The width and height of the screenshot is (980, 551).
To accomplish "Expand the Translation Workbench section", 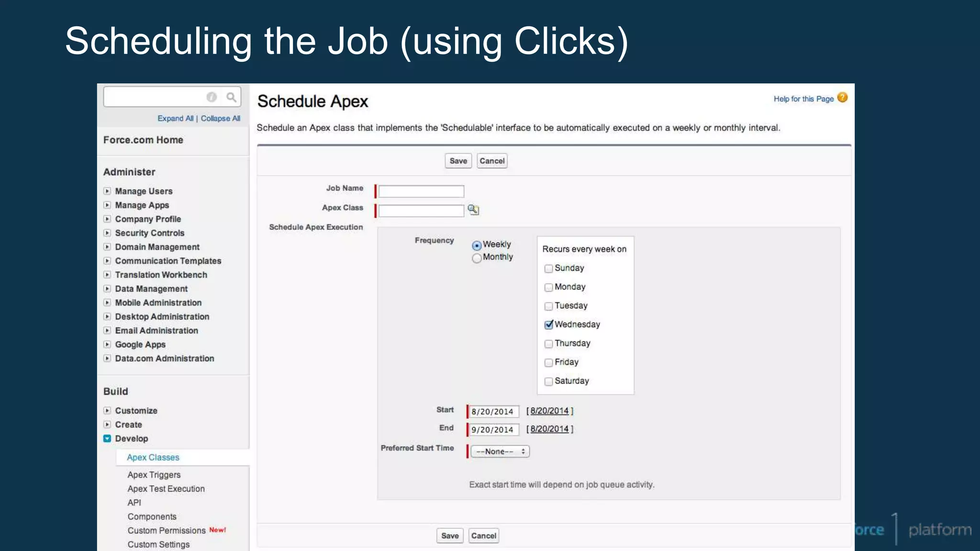I will (x=107, y=275).
